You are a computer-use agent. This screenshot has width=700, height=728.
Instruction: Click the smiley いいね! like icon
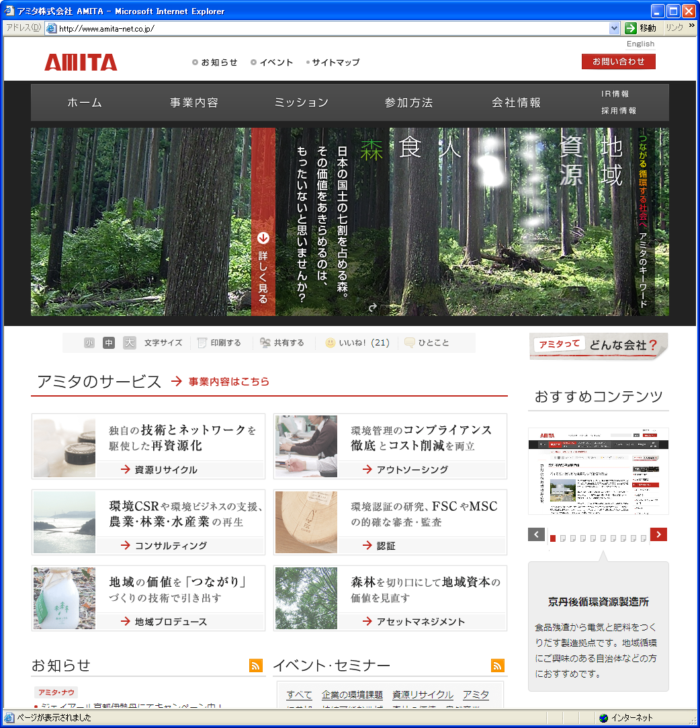(x=331, y=343)
